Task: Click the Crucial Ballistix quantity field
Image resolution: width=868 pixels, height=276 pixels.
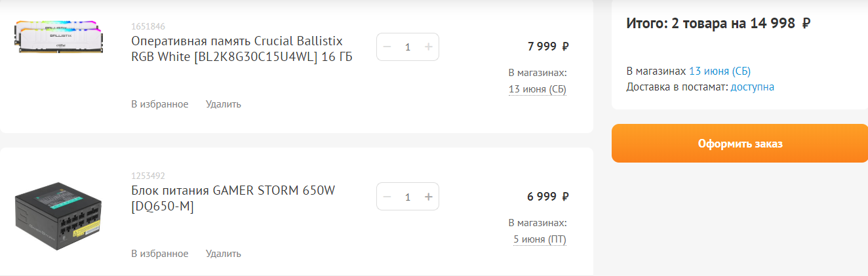Action: point(408,47)
